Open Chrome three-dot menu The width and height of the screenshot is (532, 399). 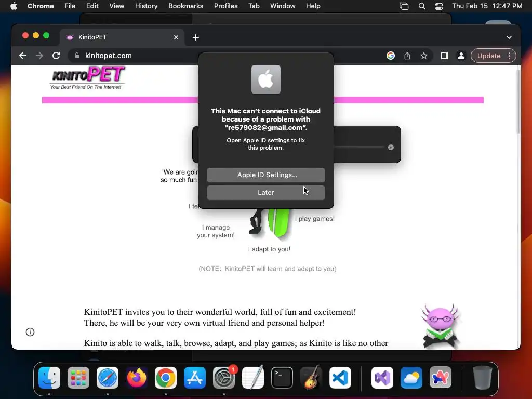[x=509, y=56]
